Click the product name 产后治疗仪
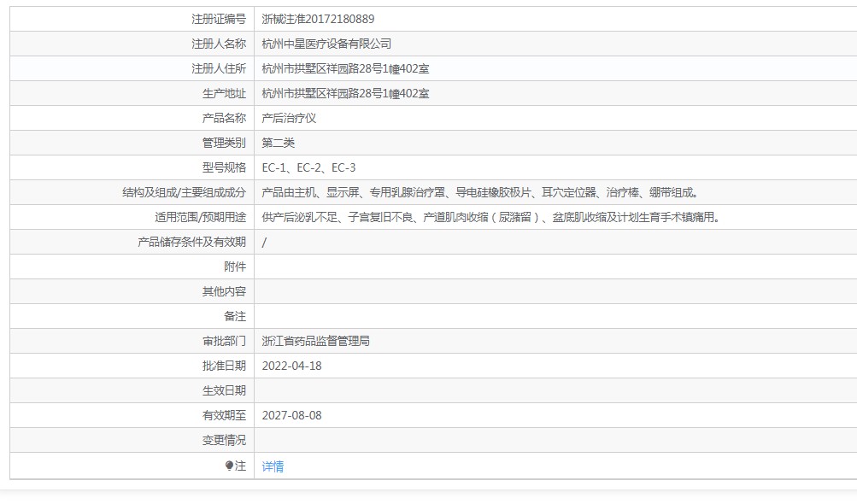This screenshot has width=857, height=504. [289, 118]
